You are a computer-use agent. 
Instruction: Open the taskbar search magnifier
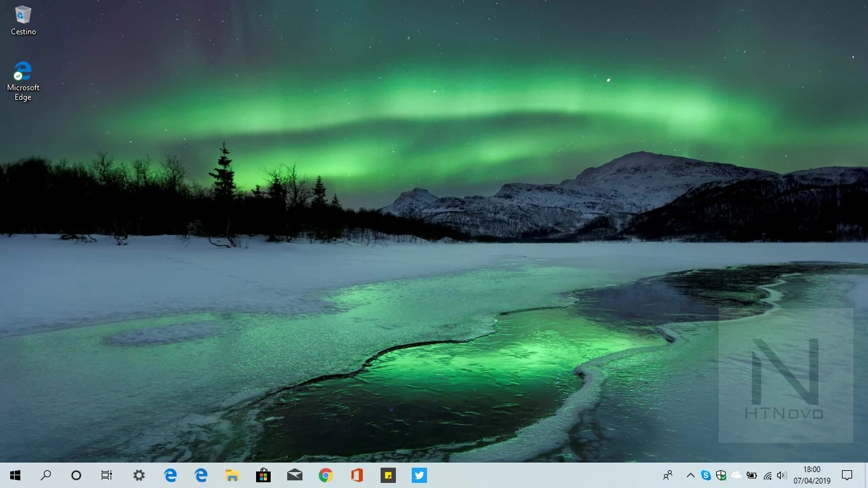46,475
